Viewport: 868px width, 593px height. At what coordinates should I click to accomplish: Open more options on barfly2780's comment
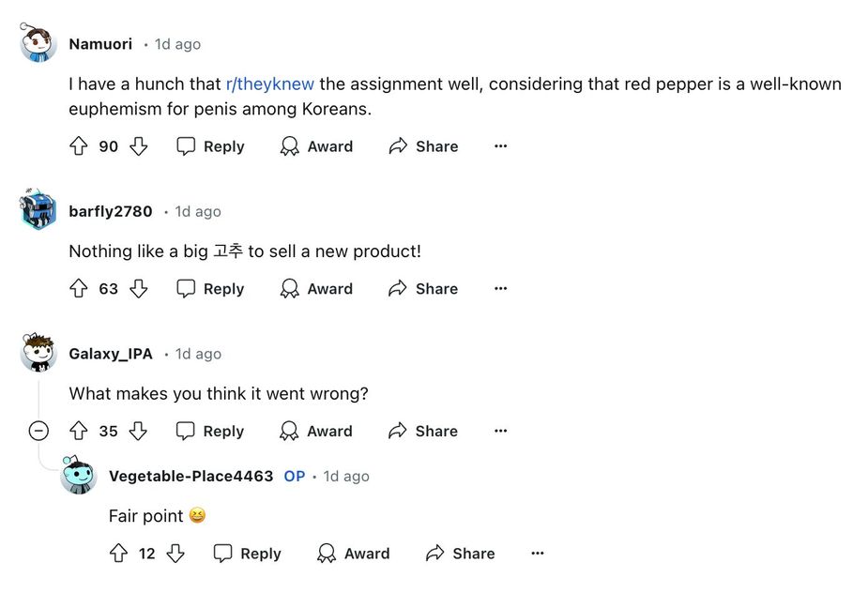coord(500,289)
